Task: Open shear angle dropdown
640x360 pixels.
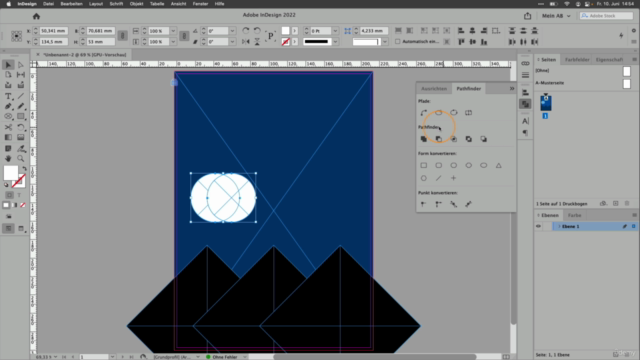Action: 232,42
